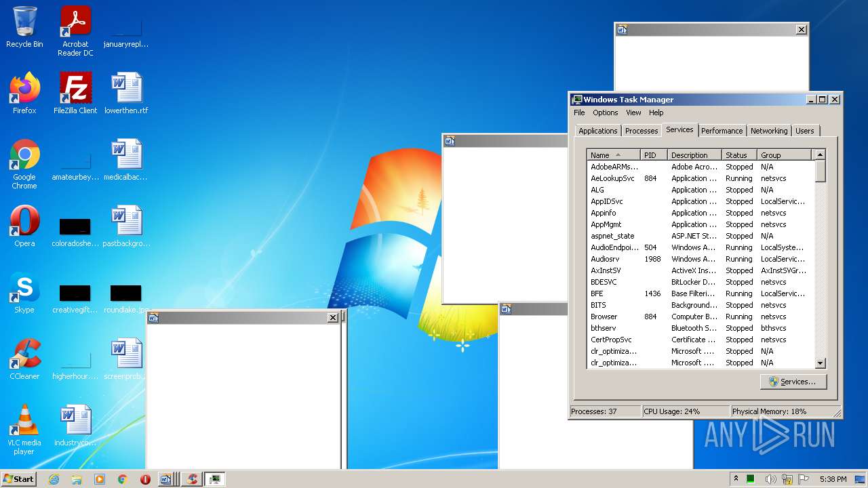Open Internet Explorer from the taskbar
868x488 pixels.
pyautogui.click(x=54, y=479)
